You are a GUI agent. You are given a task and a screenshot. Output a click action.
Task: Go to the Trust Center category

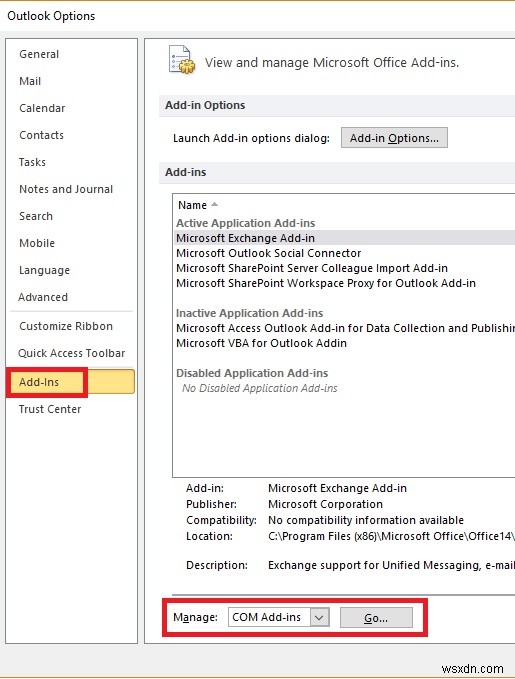tap(50, 409)
